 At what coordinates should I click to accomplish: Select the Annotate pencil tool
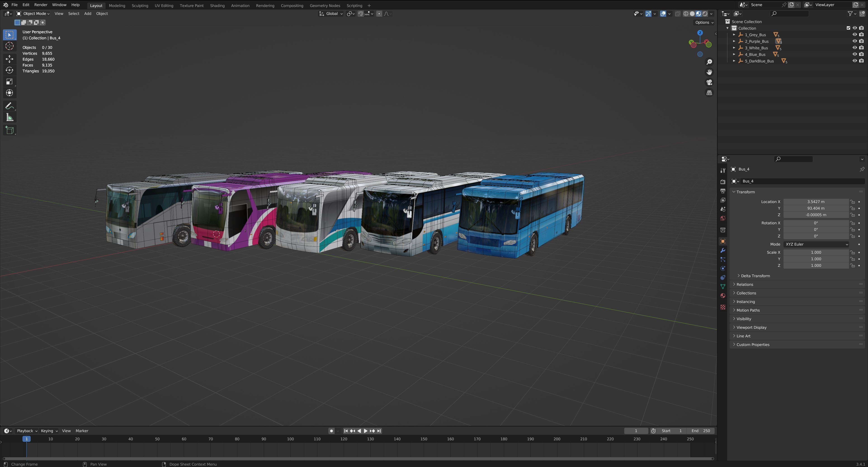9,106
